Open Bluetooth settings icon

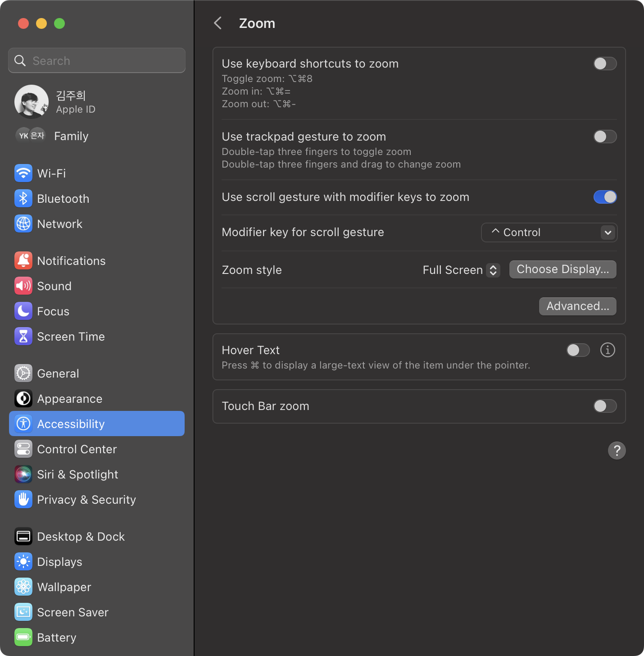23,198
